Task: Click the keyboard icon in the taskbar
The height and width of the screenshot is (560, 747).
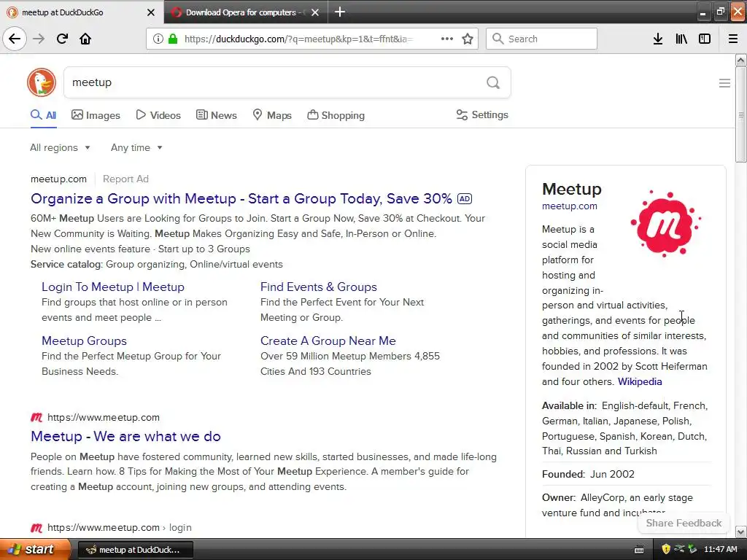Action: tap(639, 550)
